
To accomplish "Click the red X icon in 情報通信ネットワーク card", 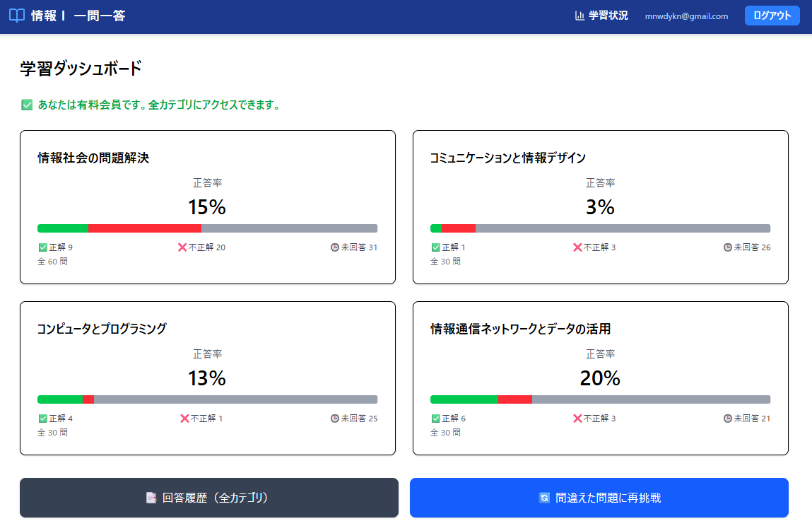I will tap(577, 419).
